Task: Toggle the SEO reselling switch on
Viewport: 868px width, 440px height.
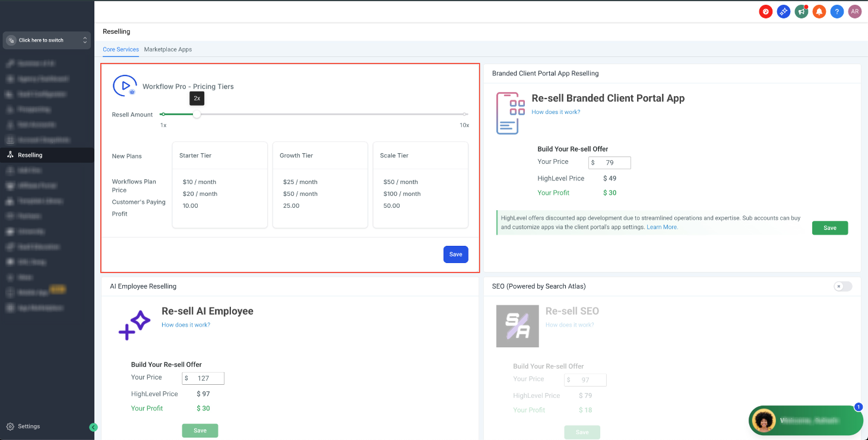Action: 842,286
